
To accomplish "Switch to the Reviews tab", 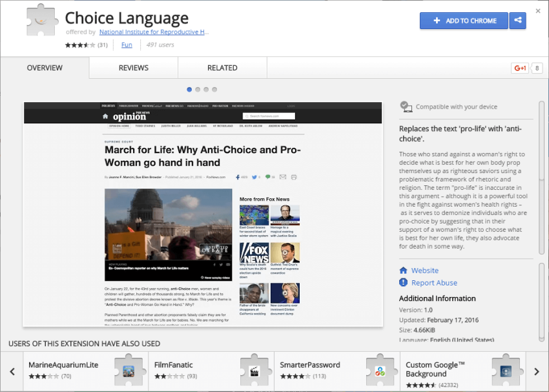I will [133, 68].
